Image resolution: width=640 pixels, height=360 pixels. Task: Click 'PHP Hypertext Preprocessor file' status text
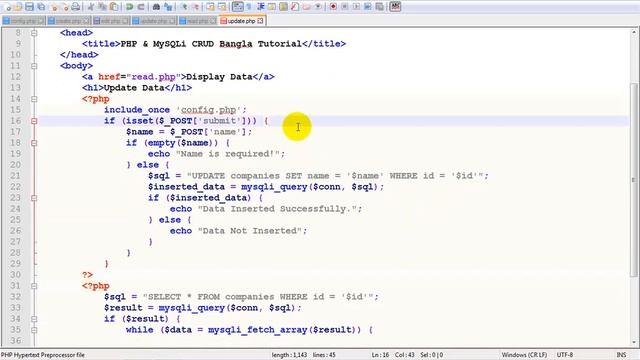[42, 355]
